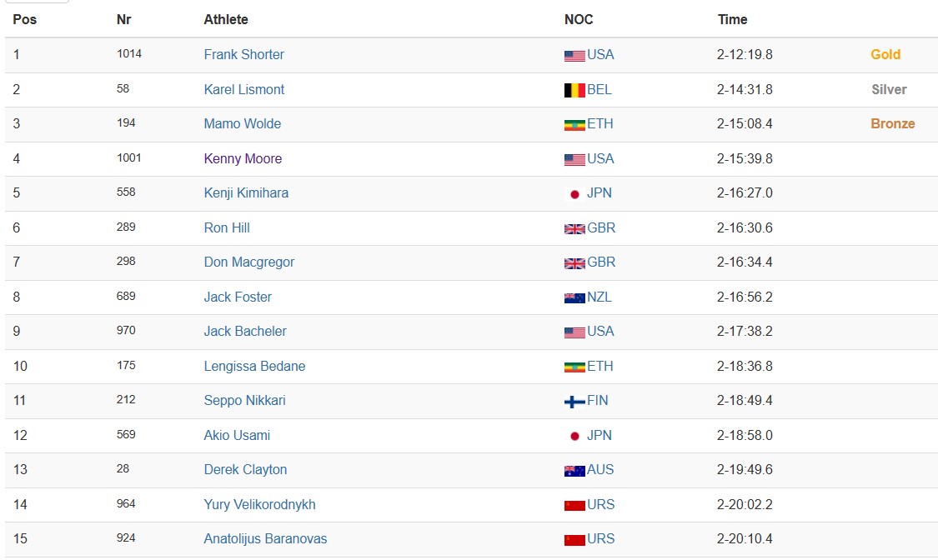Click the NZL country code link
938x560 pixels.
click(599, 297)
